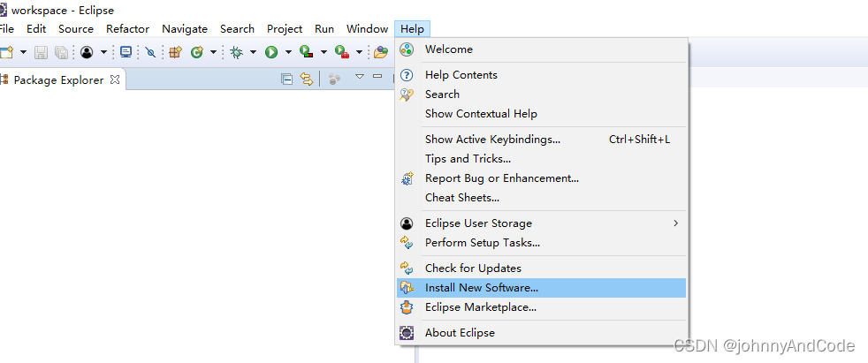
Task: Click the Welcome colored-circles icon
Action: (x=407, y=49)
